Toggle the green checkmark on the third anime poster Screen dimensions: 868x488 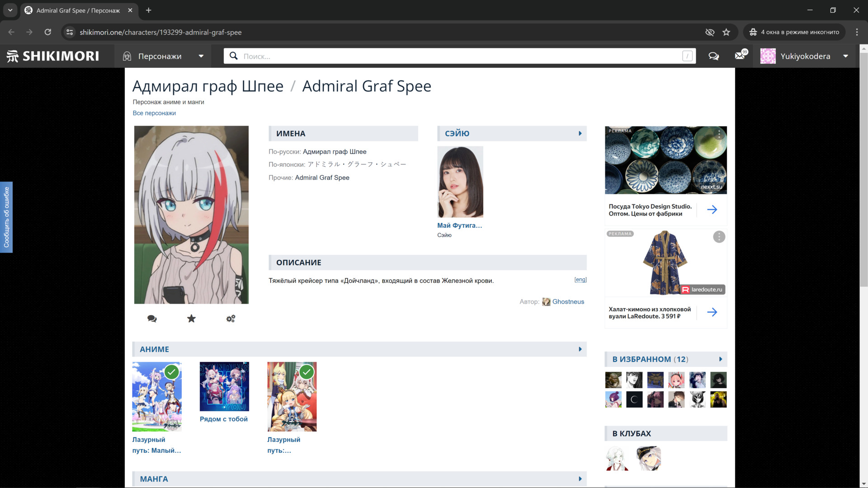(307, 372)
